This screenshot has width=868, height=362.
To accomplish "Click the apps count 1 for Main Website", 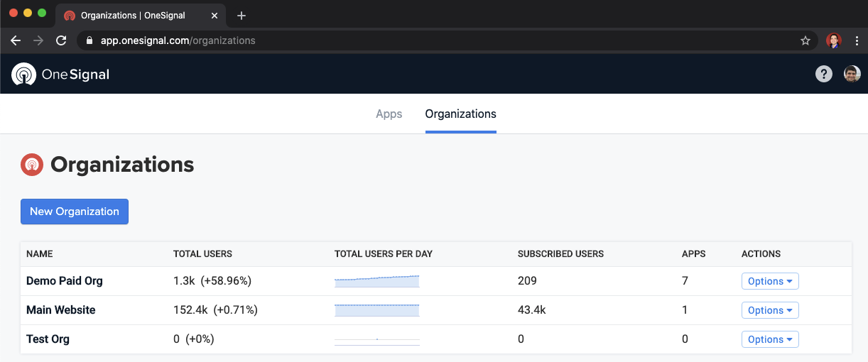I will click(x=685, y=310).
